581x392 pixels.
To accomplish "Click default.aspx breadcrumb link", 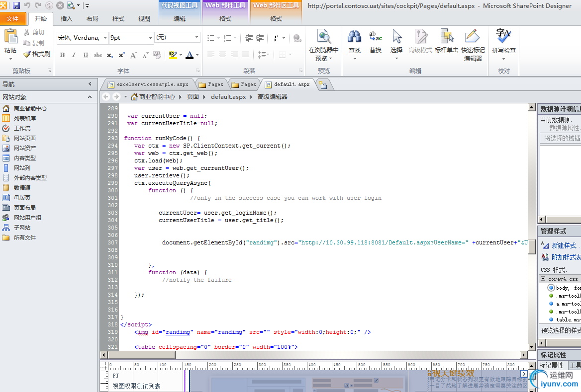I will pyautogui.click(x=228, y=96).
